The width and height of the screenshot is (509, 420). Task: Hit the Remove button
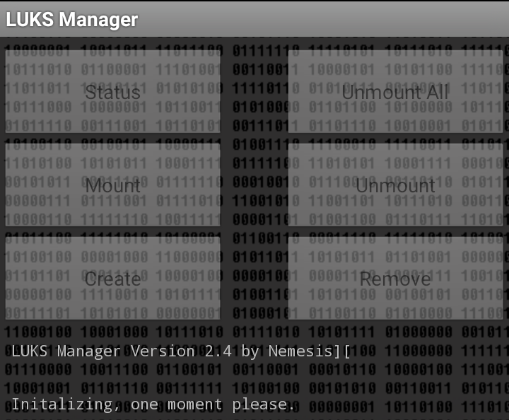coord(395,278)
